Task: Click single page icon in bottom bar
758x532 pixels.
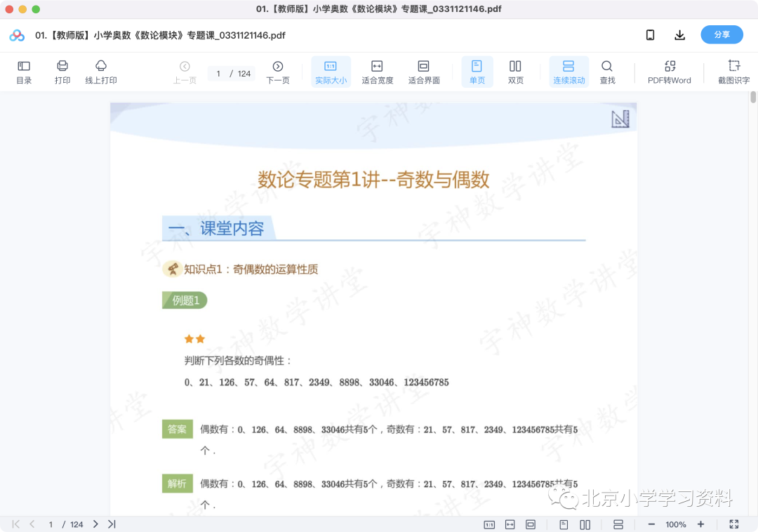Action: (564, 525)
